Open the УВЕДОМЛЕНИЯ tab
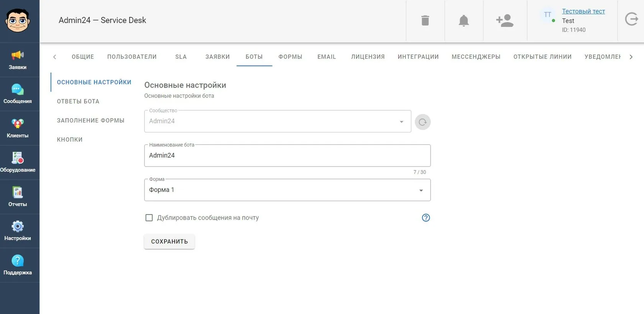Screen dimensions: 644x314 [x=603, y=57]
